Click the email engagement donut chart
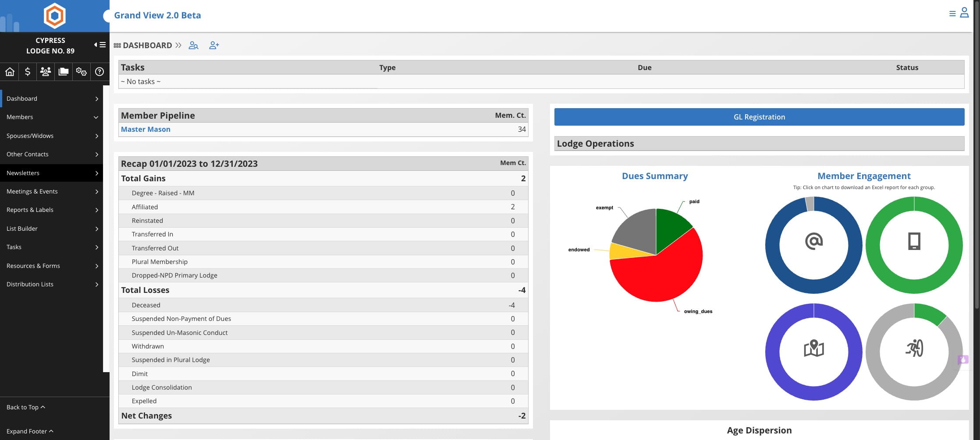This screenshot has width=980, height=440. pos(813,245)
